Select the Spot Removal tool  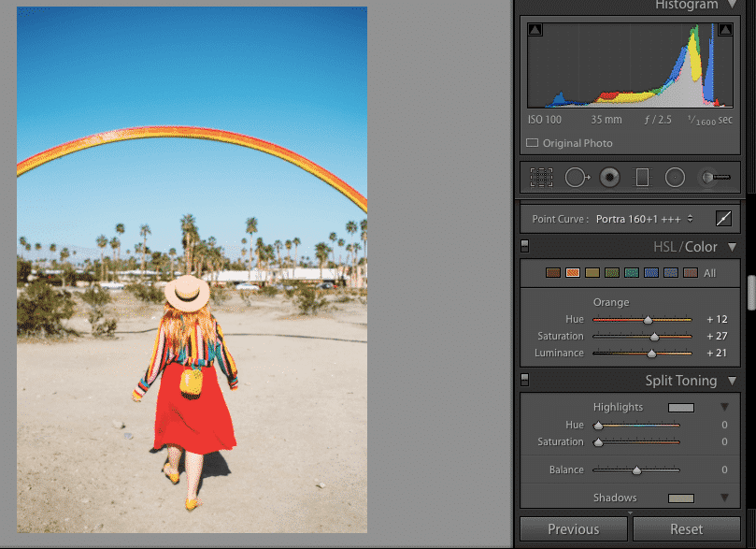[x=576, y=177]
